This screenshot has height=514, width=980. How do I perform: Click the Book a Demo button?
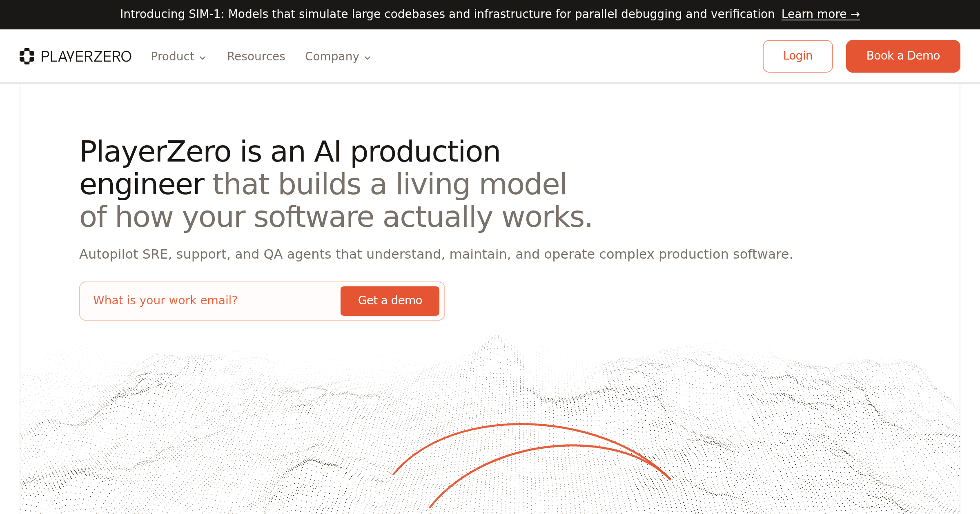point(903,56)
